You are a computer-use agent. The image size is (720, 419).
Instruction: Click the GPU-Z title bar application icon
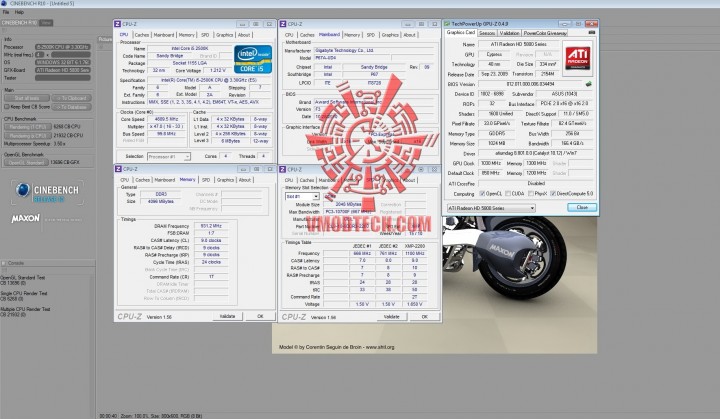pyautogui.click(x=447, y=23)
